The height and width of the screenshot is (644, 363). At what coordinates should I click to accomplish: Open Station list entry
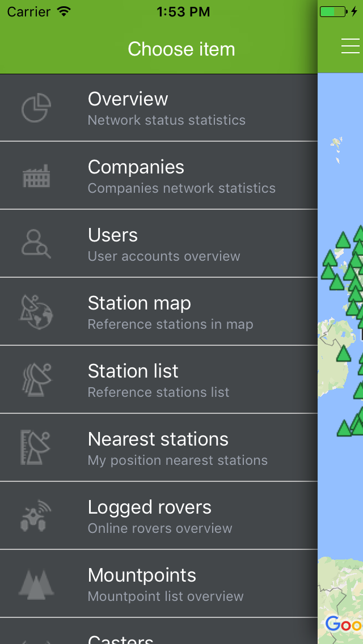click(x=159, y=379)
